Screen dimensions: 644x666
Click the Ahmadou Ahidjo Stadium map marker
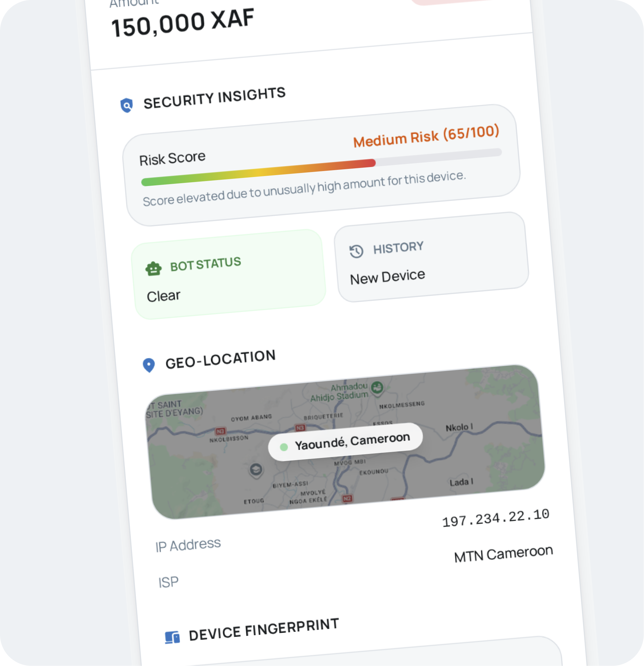[377, 388]
